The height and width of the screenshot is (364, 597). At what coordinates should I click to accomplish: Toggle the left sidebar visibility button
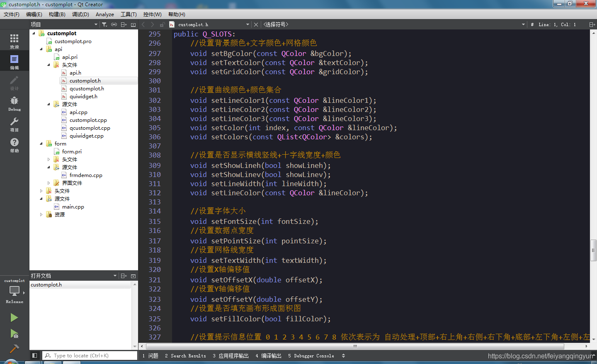35,355
